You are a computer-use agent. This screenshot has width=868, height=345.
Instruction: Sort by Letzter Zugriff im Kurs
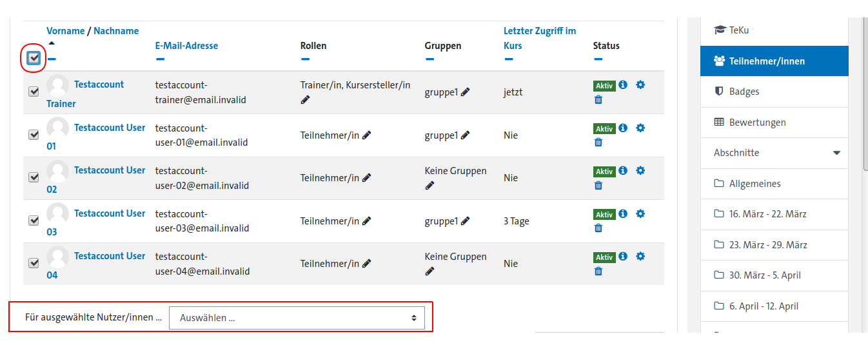pos(540,38)
